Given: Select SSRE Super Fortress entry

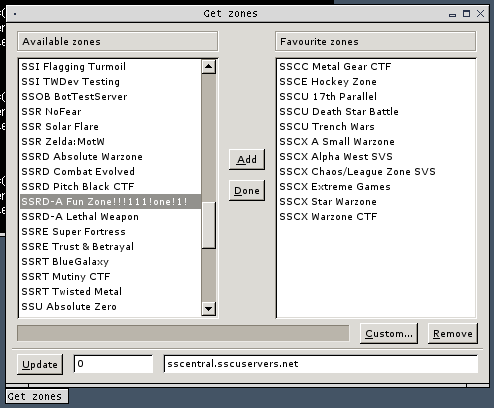Looking at the screenshot, I should [x=111, y=232].
